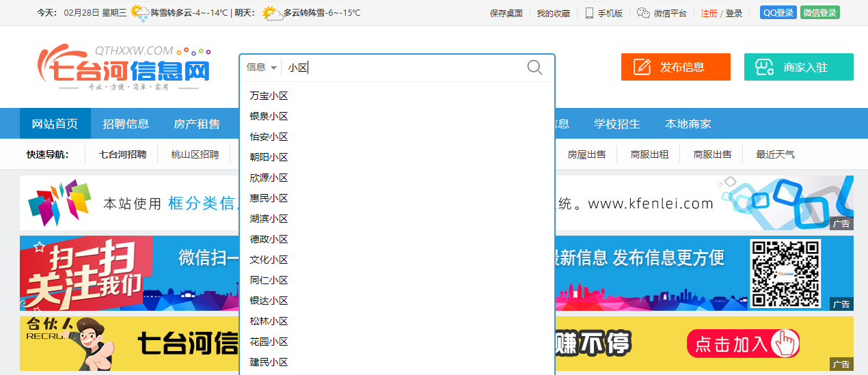Click the QR code in the banner
Screen dimensions: 868x375
tap(785, 273)
